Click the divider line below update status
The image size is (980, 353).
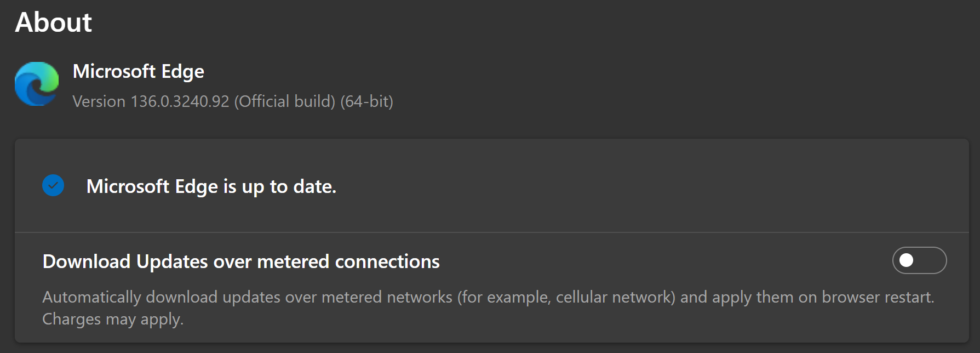coord(491,232)
